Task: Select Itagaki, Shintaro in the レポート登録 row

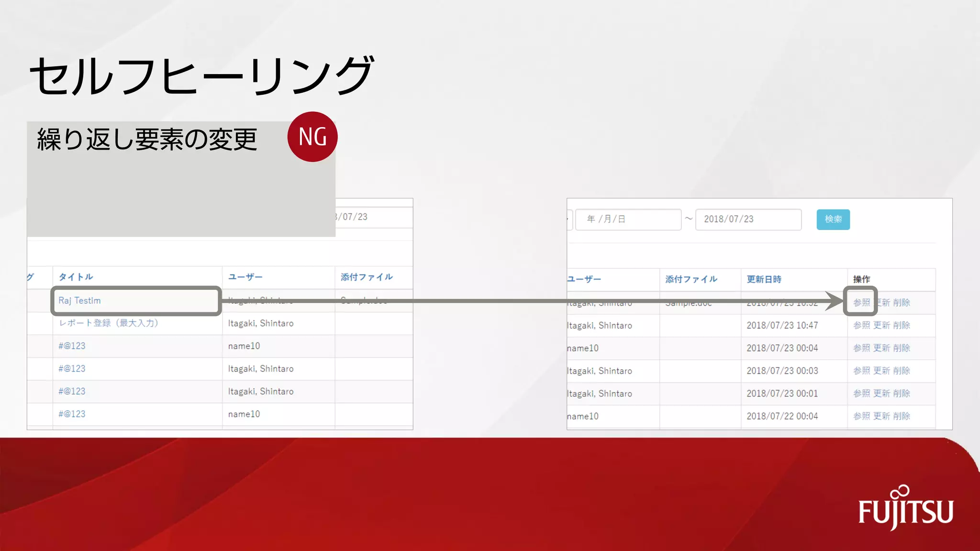Action: pos(261,323)
